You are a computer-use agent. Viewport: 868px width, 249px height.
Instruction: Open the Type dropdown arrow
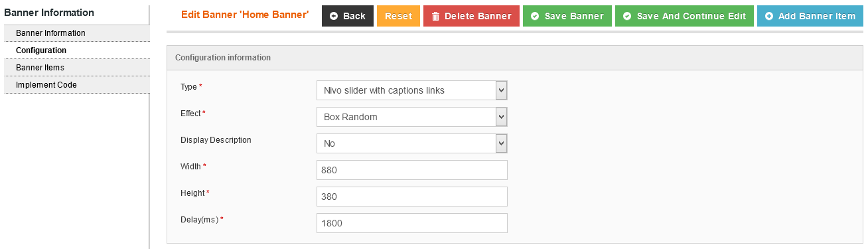[501, 90]
